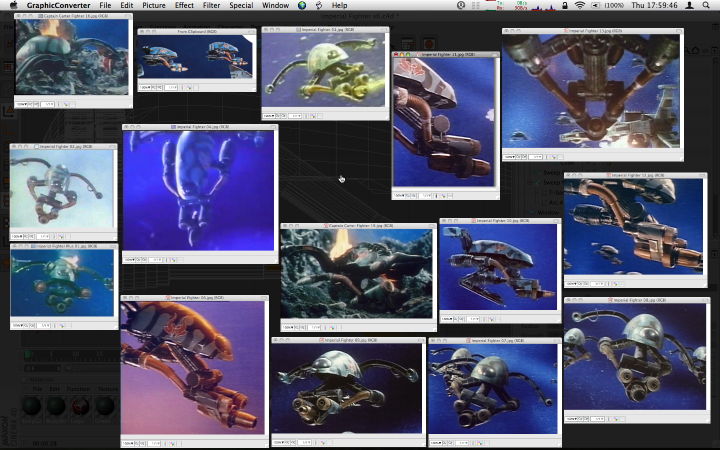Open the Filter menu
The width and height of the screenshot is (720, 450).
tap(211, 6)
